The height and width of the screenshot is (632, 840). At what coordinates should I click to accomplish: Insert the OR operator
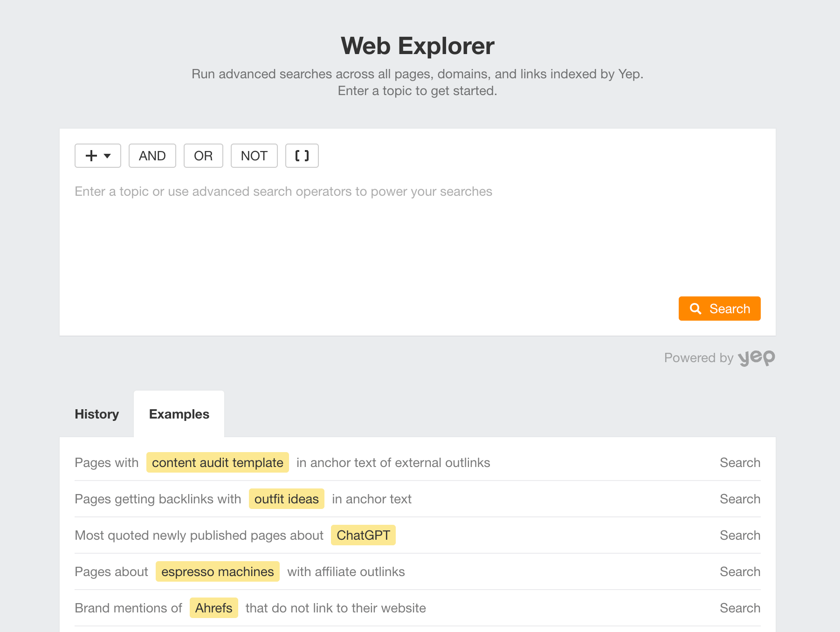tap(203, 156)
